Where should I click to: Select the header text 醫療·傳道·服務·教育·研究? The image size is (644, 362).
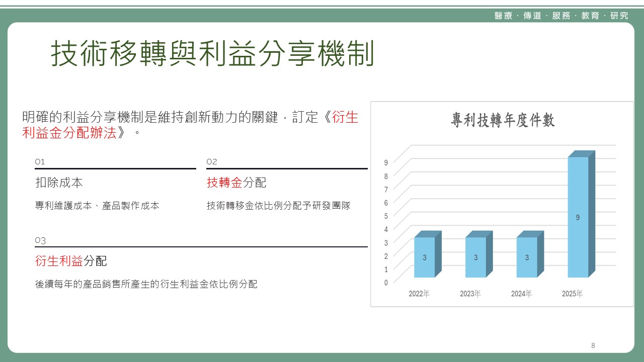tap(561, 16)
